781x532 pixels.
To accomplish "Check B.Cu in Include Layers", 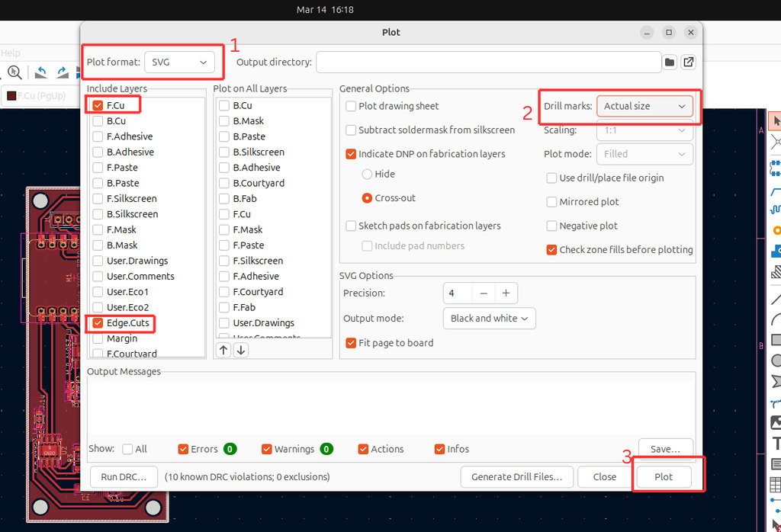I will 98,121.
